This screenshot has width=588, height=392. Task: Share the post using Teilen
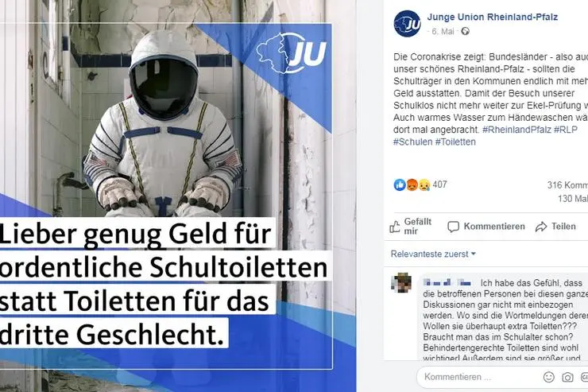pos(555,226)
